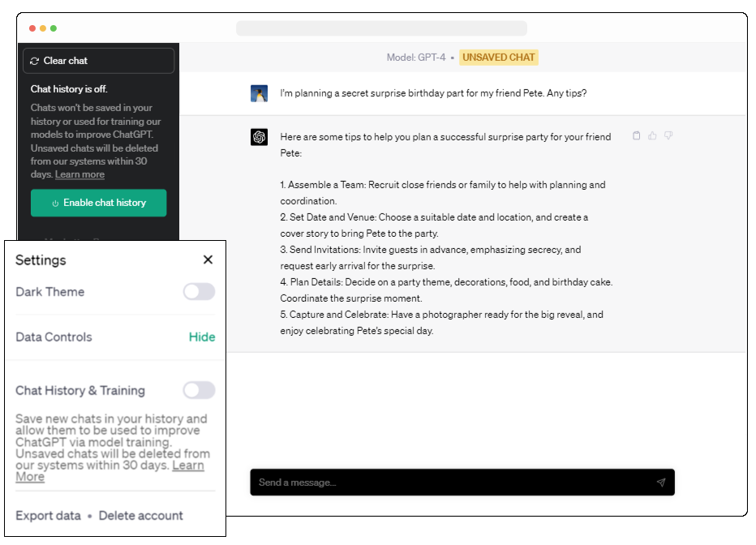The width and height of the screenshot is (756, 545).
Task: Click the send message paper plane icon
Action: (661, 483)
